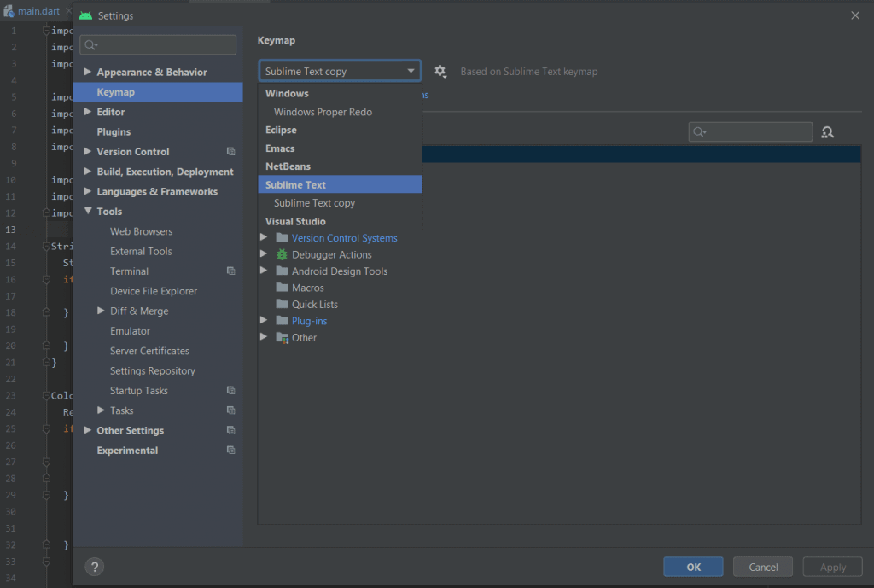Screen dimensions: 874x588
Task: Click main.dart file icon in editor tab
Action: (9, 10)
